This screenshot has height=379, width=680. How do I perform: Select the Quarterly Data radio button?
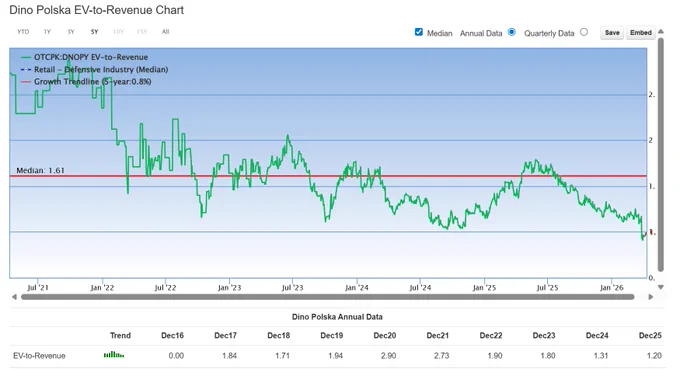(584, 32)
